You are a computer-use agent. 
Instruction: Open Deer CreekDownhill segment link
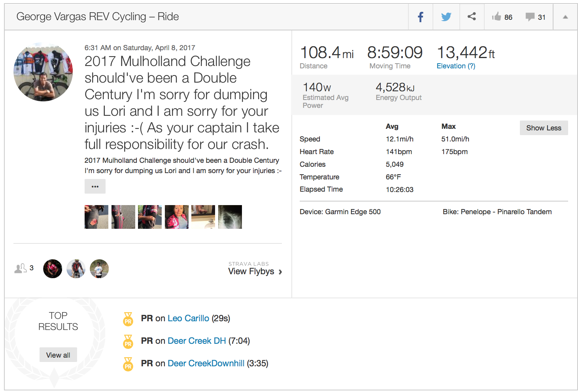(x=206, y=364)
